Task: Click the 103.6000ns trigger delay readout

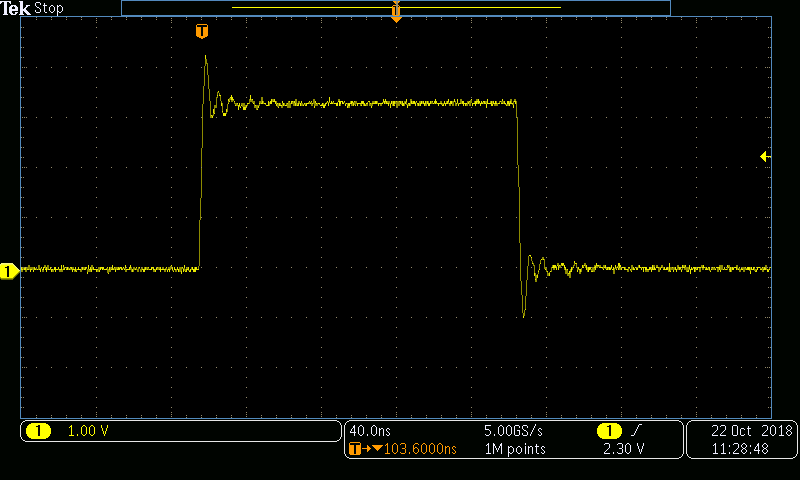Action: (x=410, y=449)
